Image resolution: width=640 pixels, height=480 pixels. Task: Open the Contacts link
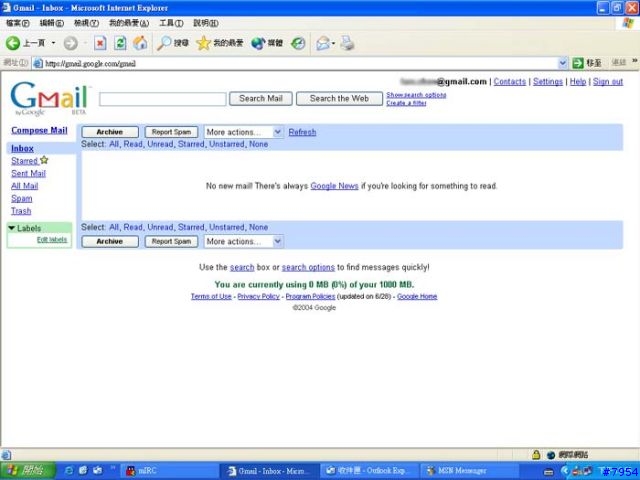coord(510,82)
